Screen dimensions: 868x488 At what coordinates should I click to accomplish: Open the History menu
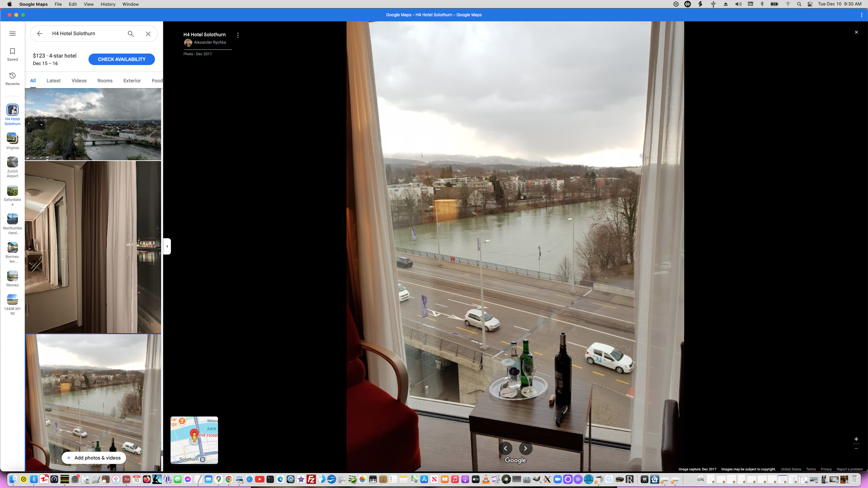pos(108,4)
